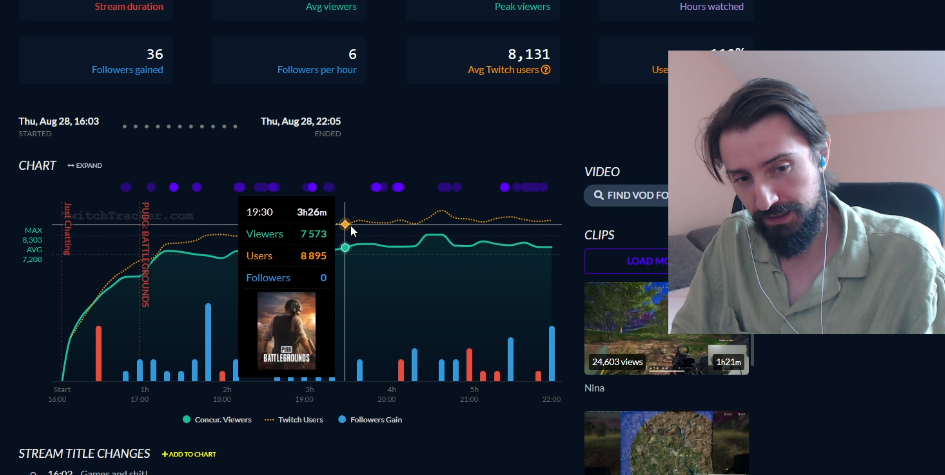Open the Nina clip thumbnail
This screenshot has height=475, width=945.
pyautogui.click(x=667, y=329)
